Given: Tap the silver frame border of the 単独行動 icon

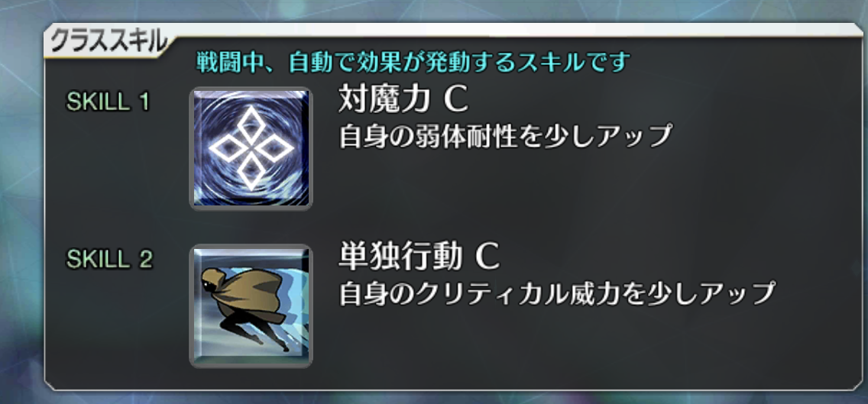Looking at the screenshot, I should click(251, 247).
